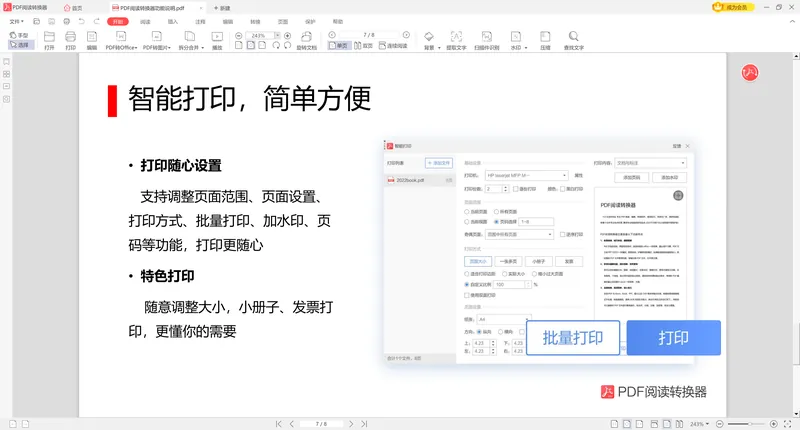
Task: Click the + 新建 (New) tab button
Action: tap(222, 8)
